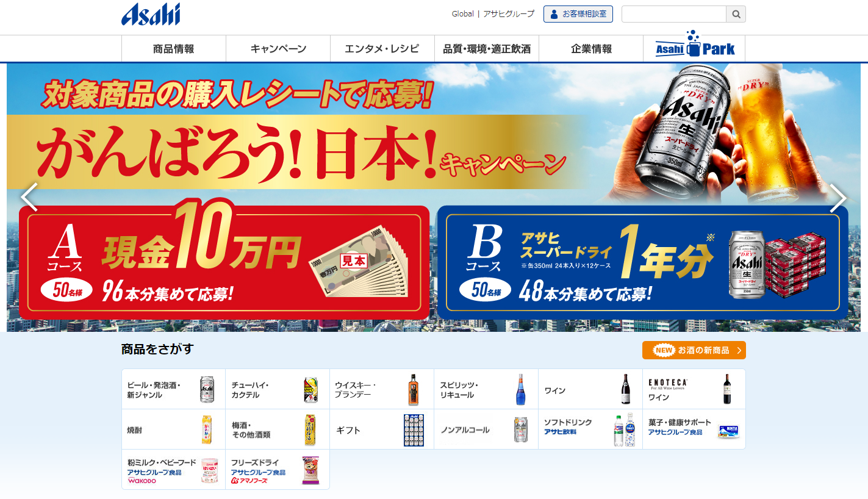Click the search input field
This screenshot has height=499, width=868.
coord(673,14)
